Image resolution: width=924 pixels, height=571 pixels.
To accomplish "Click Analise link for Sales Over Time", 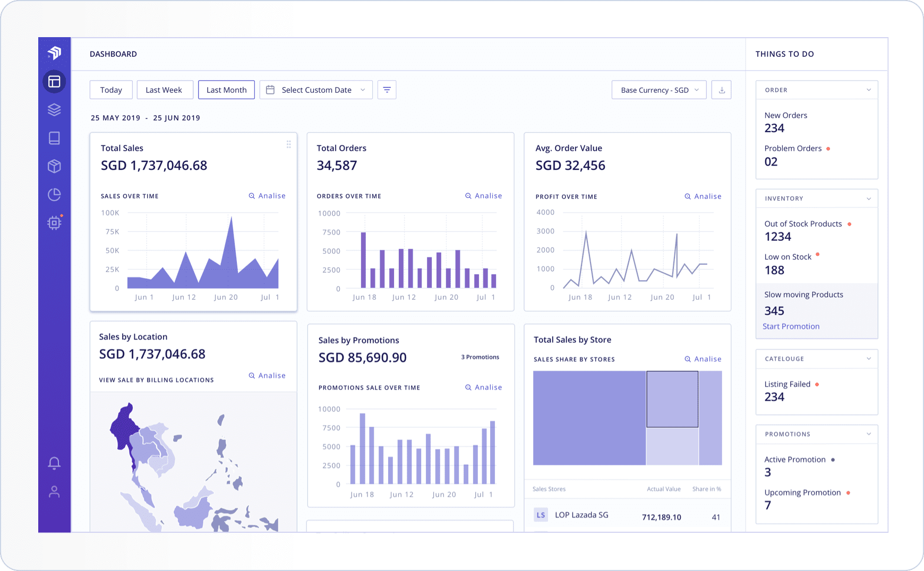I will [x=267, y=196].
